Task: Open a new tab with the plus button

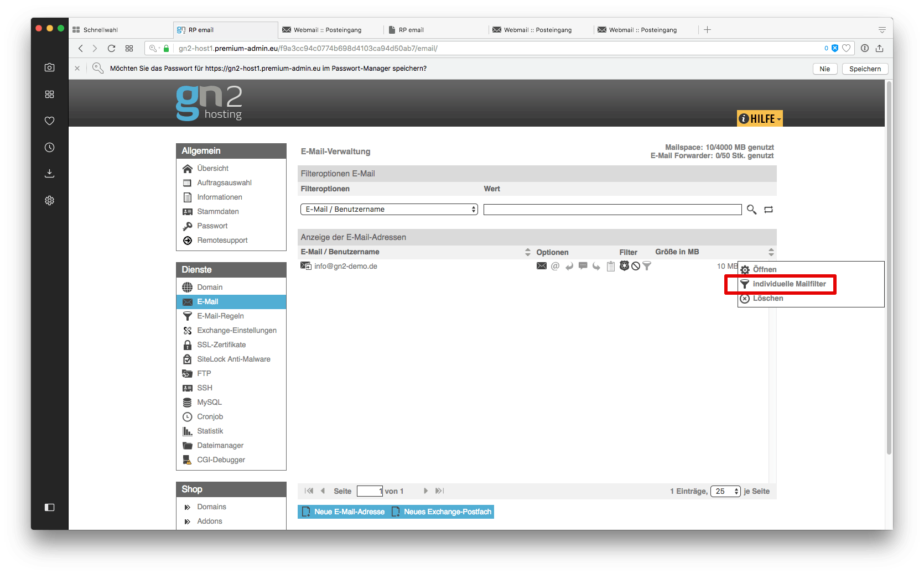Action: pyautogui.click(x=707, y=30)
